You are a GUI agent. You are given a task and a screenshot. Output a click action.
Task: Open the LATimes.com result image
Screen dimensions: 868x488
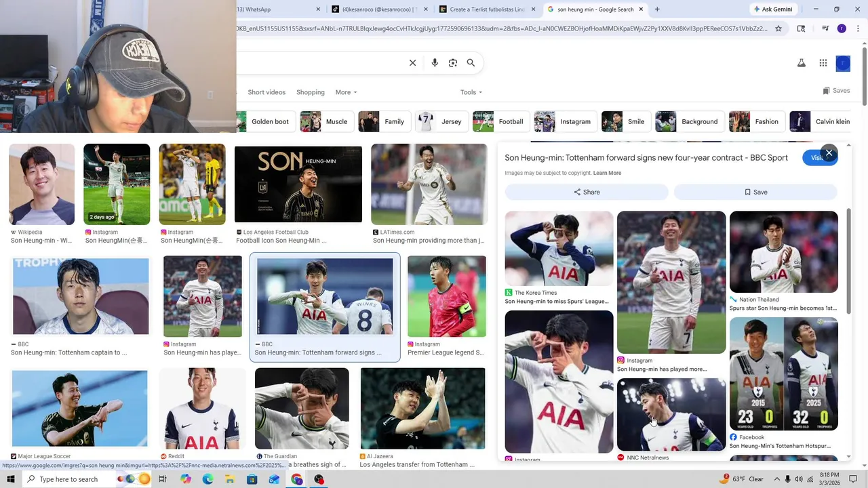click(429, 184)
